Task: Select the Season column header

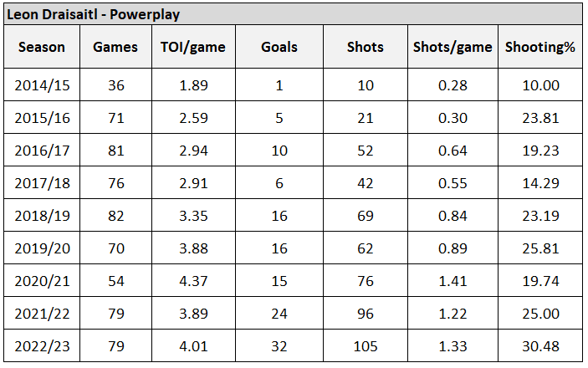Action: coord(41,47)
